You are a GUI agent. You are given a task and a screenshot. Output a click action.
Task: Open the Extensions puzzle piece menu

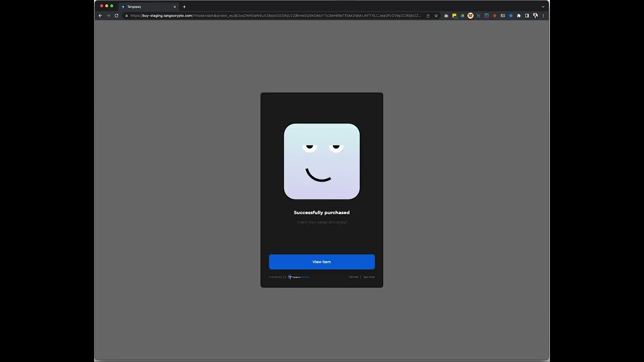(519, 16)
